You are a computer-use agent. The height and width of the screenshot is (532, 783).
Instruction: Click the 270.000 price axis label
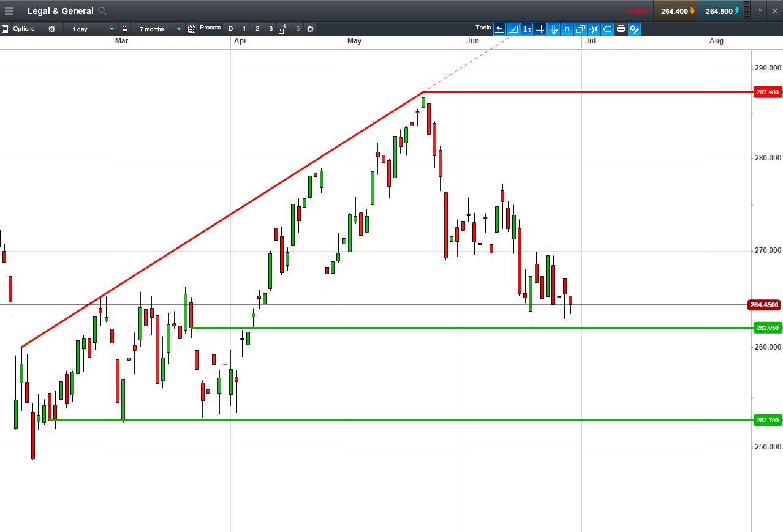click(768, 250)
